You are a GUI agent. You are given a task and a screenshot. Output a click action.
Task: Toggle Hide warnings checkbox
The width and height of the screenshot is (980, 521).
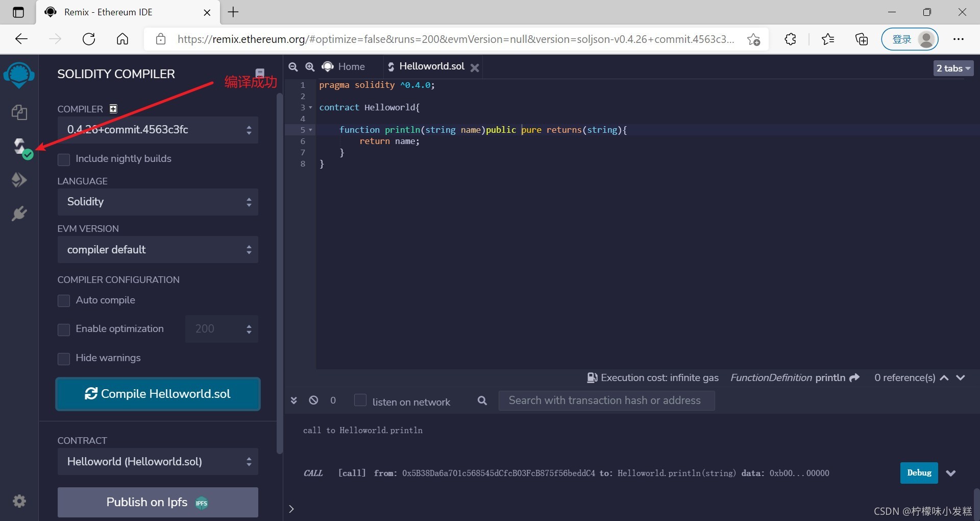(64, 359)
